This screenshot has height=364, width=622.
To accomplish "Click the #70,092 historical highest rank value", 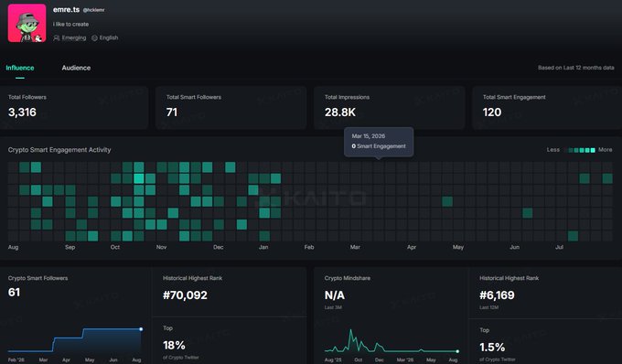I will coord(185,295).
